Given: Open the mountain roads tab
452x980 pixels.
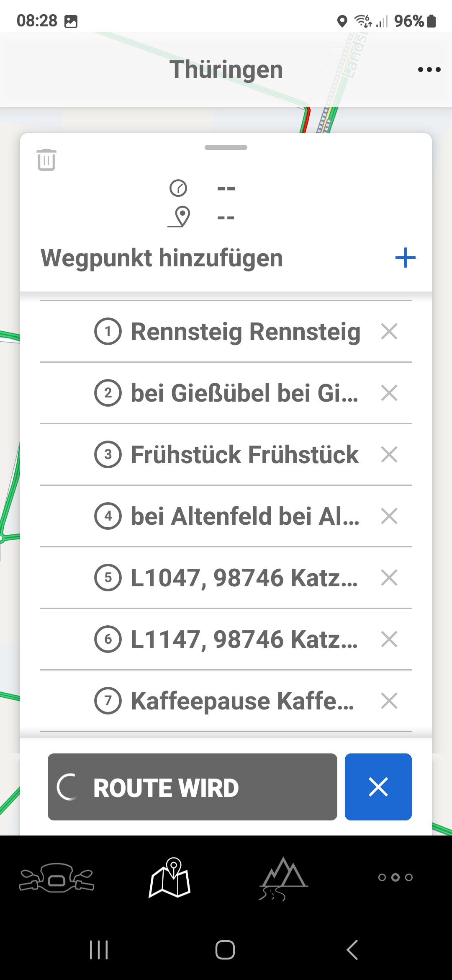Looking at the screenshot, I should tap(283, 877).
